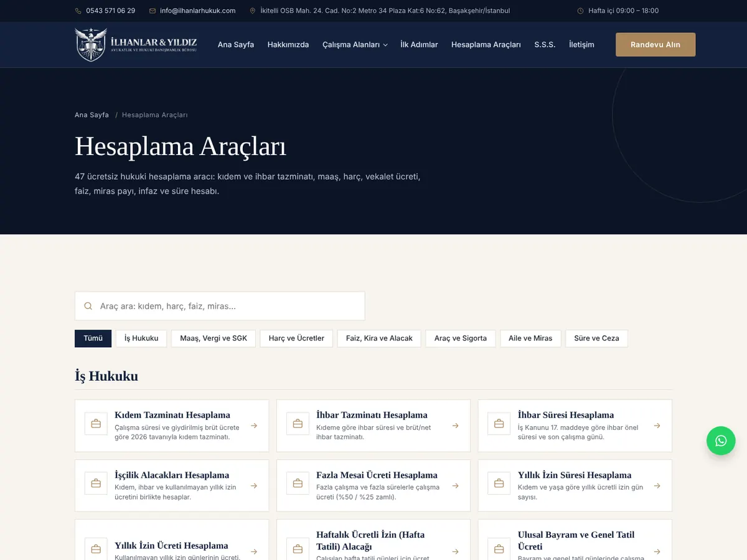Click briefcase icon on Yıllık İzin Süresi card
The height and width of the screenshot is (560, 747).
499,483
